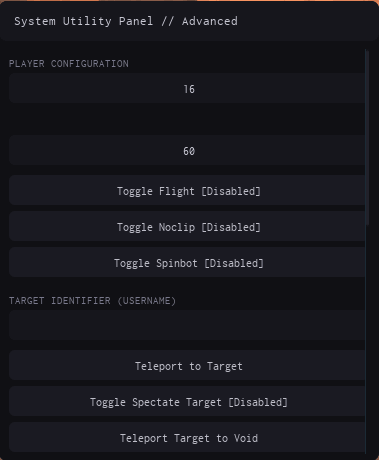Click the blank gap between 16 and 60 fields
This screenshot has height=460, width=379.
coord(187,119)
